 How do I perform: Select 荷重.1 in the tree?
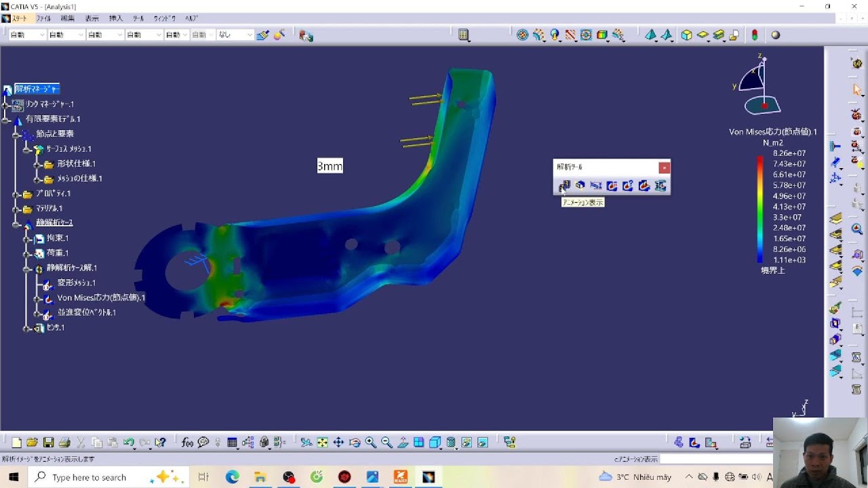coord(58,253)
